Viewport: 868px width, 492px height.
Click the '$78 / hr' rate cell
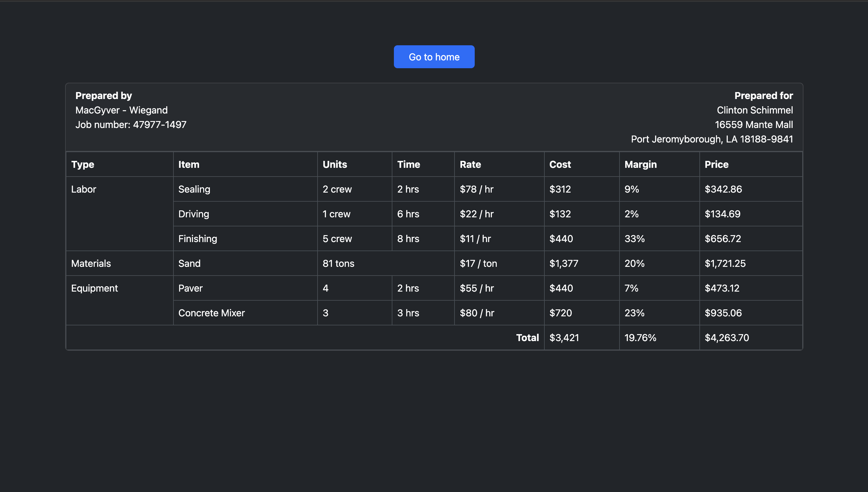coord(499,189)
